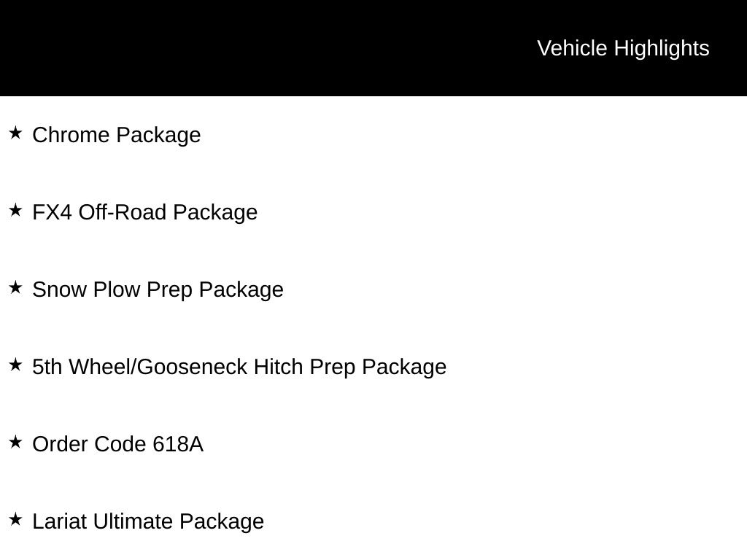Select the star bullet for Snow Plow Prep

15,287
